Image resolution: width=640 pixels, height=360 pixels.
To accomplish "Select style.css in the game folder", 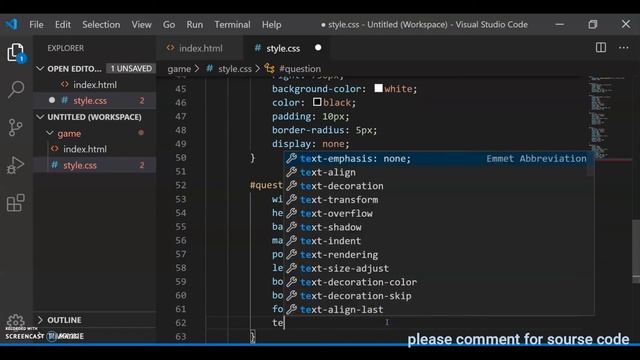I will [95, 165].
